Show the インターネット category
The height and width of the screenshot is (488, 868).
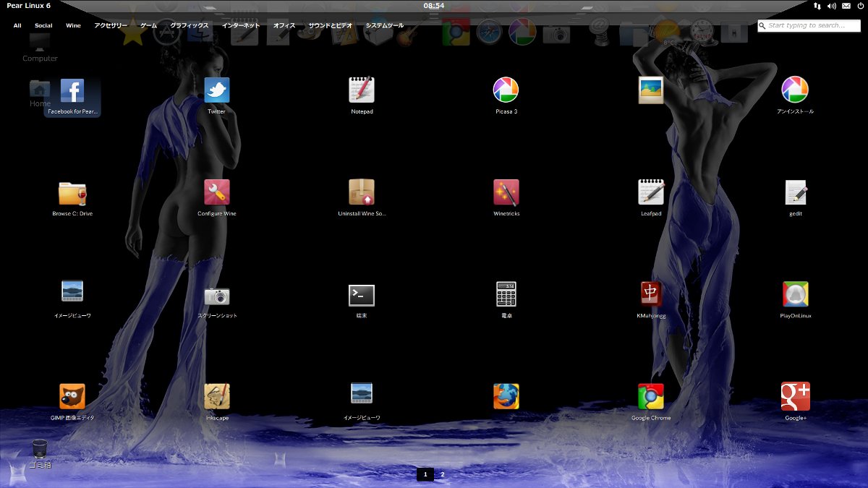point(241,25)
